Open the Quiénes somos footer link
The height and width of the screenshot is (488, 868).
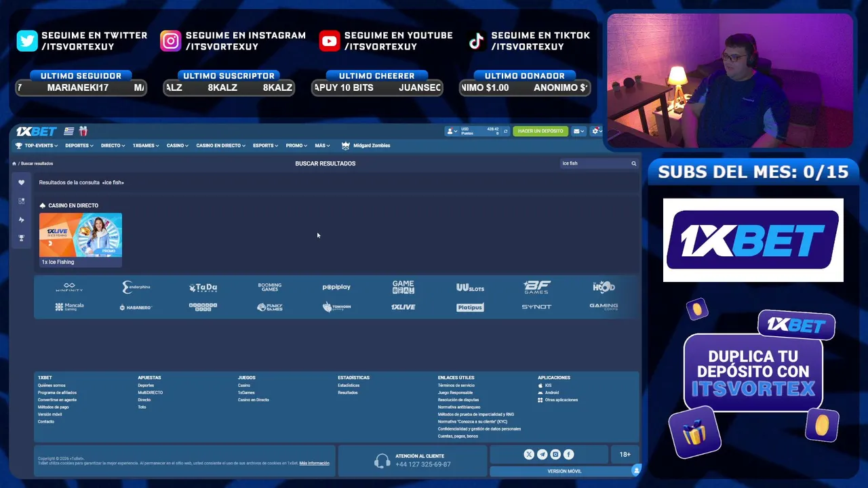pyautogui.click(x=52, y=386)
